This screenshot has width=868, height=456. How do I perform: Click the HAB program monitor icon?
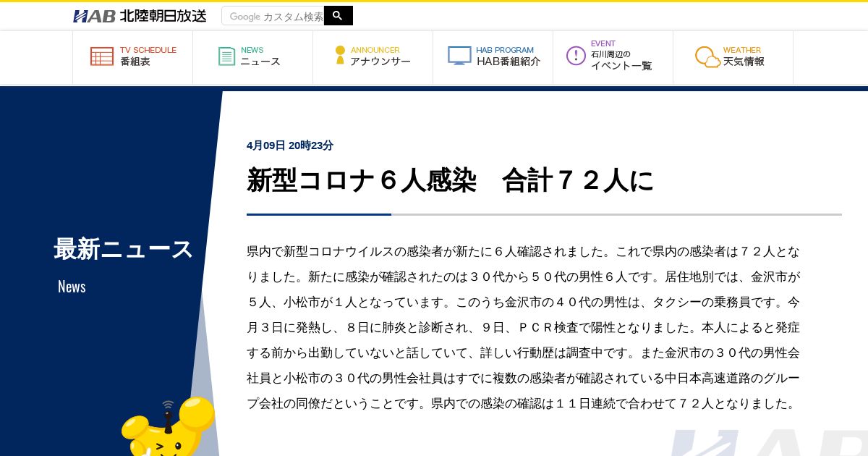[459, 56]
